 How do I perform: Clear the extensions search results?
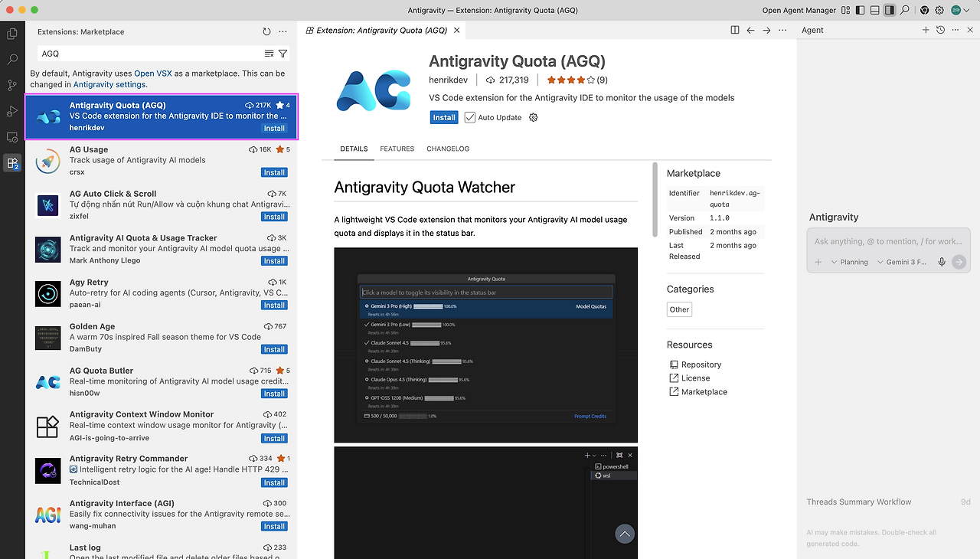click(269, 54)
